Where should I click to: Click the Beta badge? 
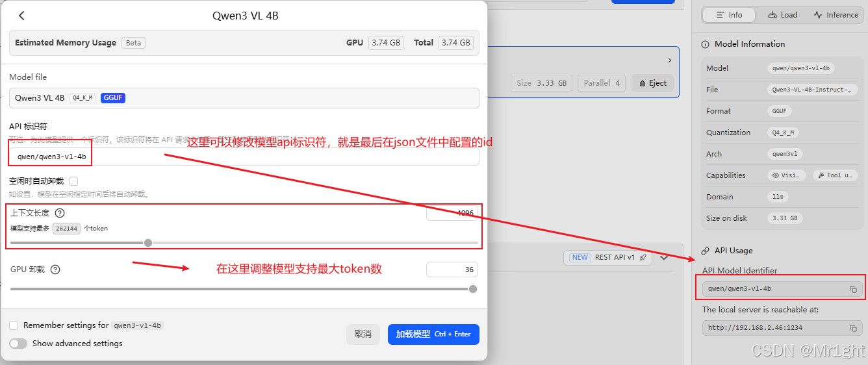point(133,43)
